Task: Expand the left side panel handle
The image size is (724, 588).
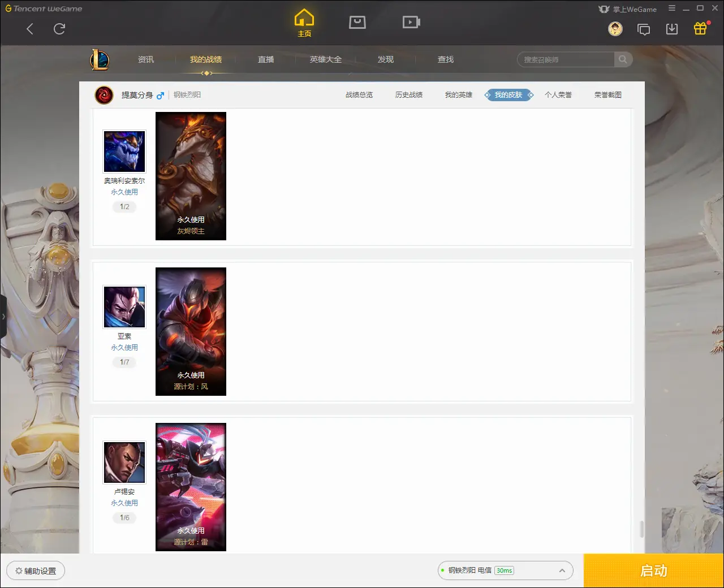Action: point(3,317)
